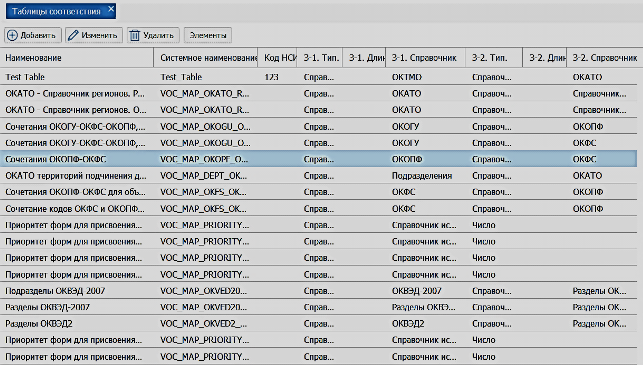Click the trash icon on Удалить button

[x=135, y=35]
